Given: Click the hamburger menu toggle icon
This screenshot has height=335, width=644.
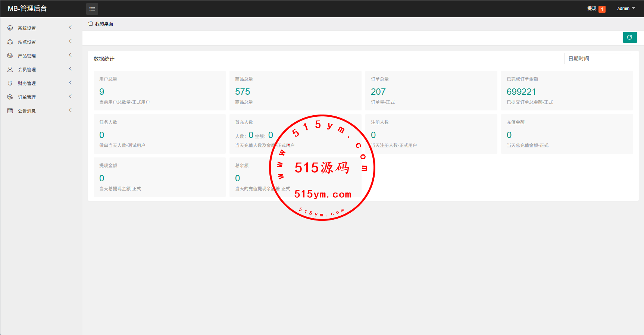Looking at the screenshot, I should tap(92, 9).
